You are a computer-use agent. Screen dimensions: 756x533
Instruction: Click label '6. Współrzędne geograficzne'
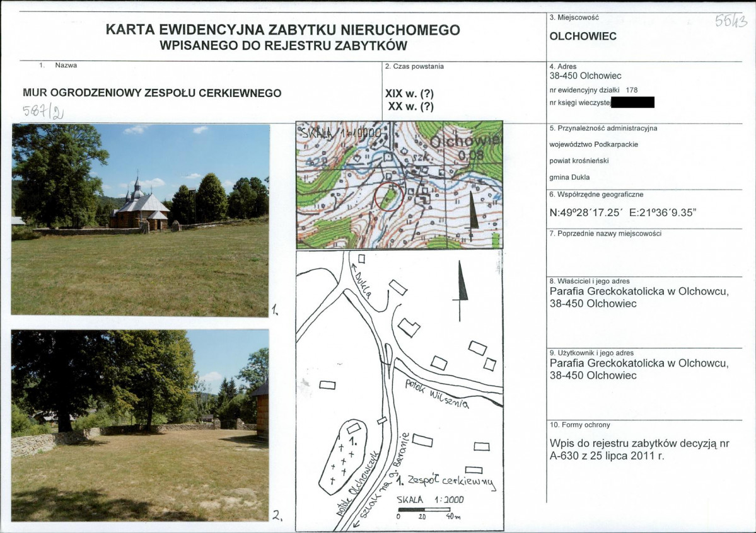596,195
